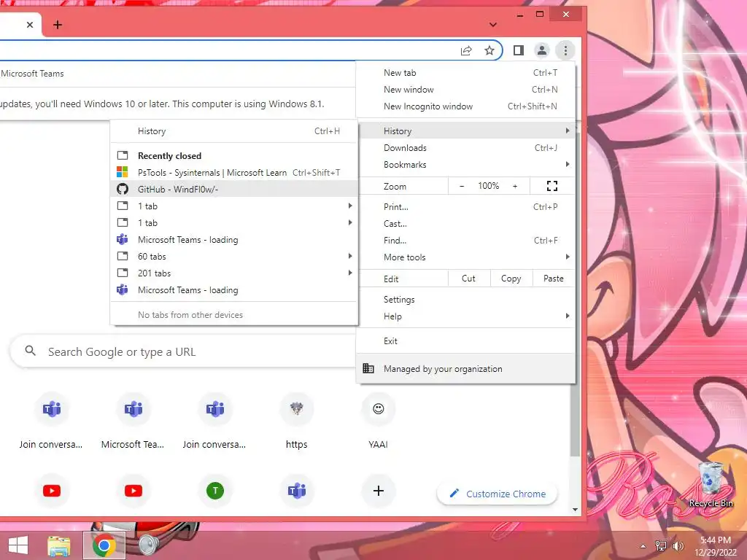
Task: Click Managed by your organization
Action: (465, 368)
